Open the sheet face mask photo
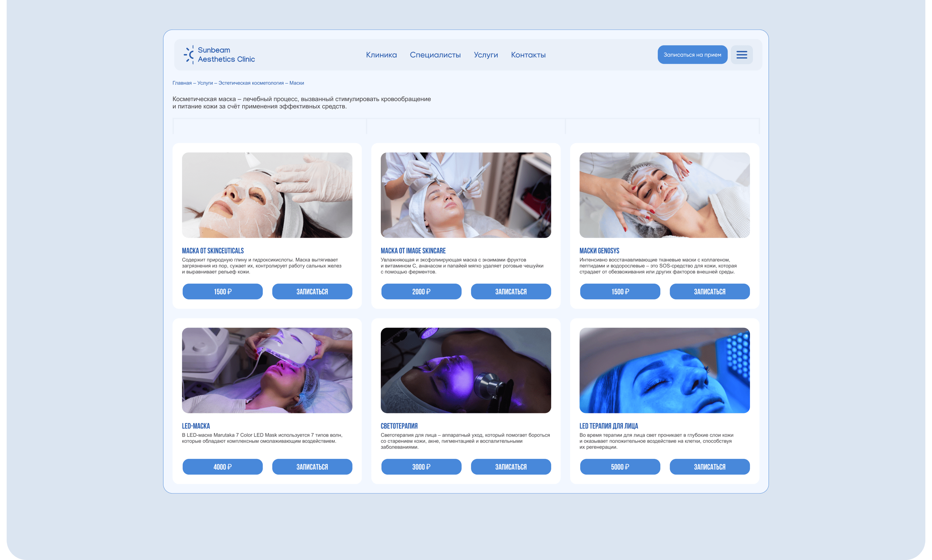 (267, 195)
